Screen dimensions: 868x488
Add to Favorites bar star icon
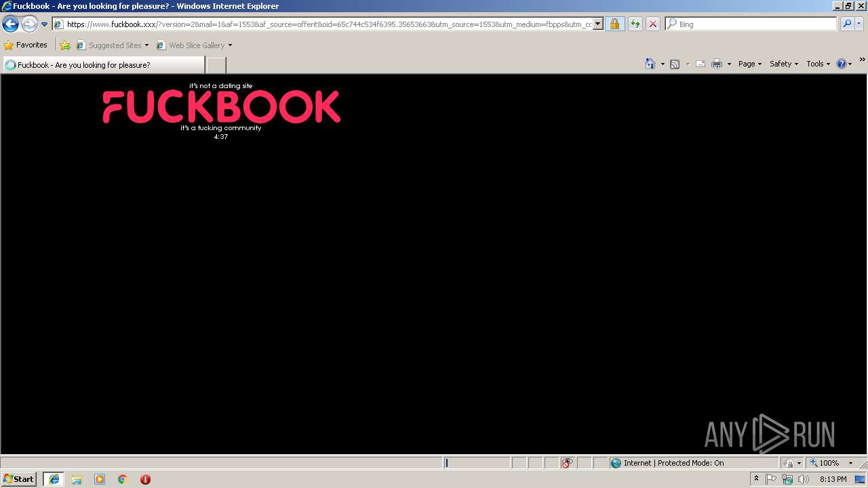65,45
